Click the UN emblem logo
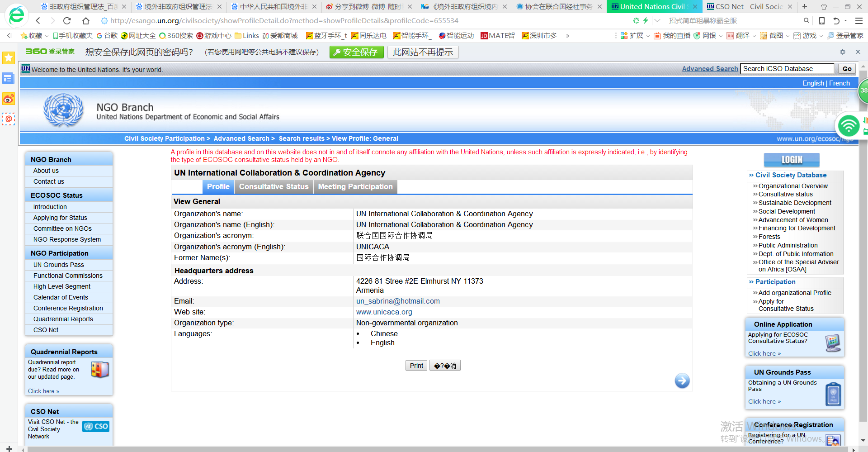Screen dimensions: 868x452 [63, 110]
